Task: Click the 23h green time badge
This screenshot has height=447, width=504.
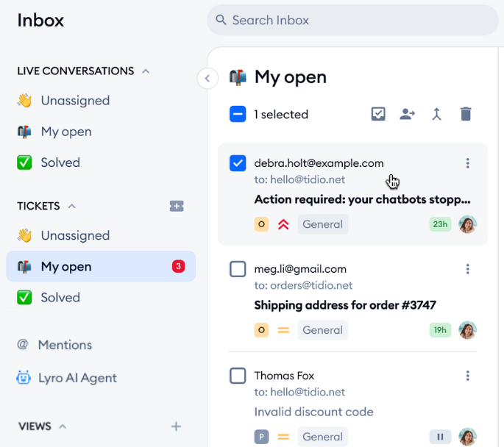Action: pyautogui.click(x=440, y=224)
